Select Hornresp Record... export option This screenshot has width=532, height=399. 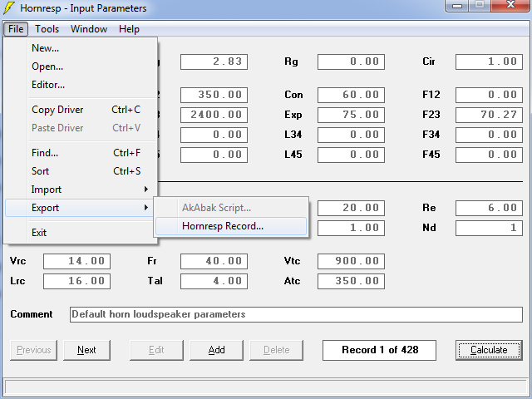[231, 226]
